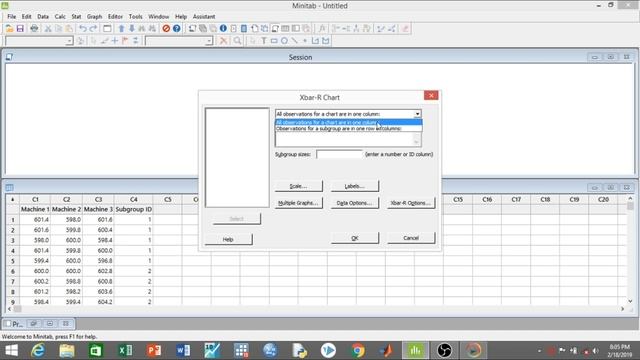The width and height of the screenshot is (640, 360).
Task: Select the Ellipse drawing tool
Action: coord(284,41)
